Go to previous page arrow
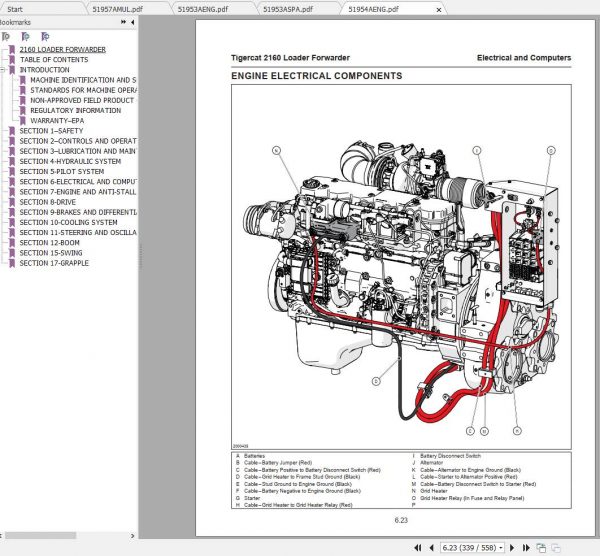 pyautogui.click(x=432, y=548)
